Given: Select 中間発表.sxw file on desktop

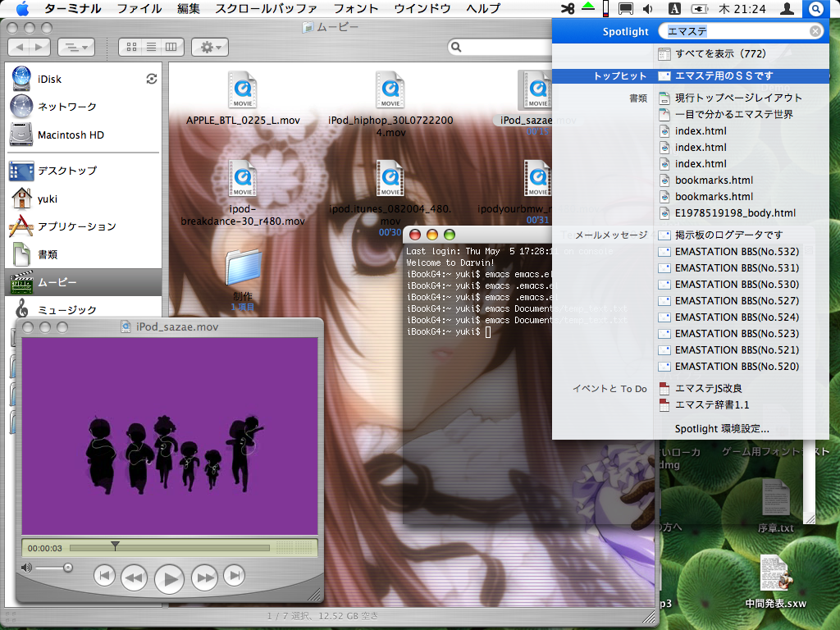Looking at the screenshot, I should point(775,582).
